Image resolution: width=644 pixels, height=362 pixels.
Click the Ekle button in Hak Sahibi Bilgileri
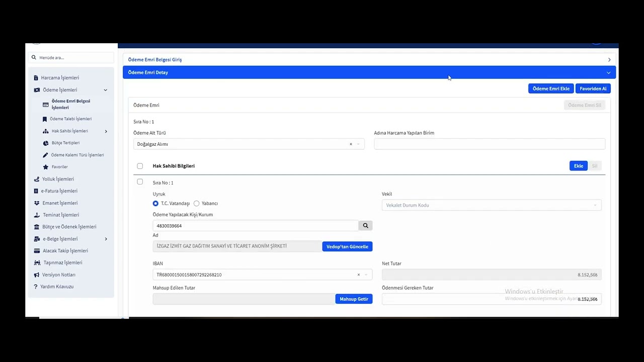(x=579, y=166)
